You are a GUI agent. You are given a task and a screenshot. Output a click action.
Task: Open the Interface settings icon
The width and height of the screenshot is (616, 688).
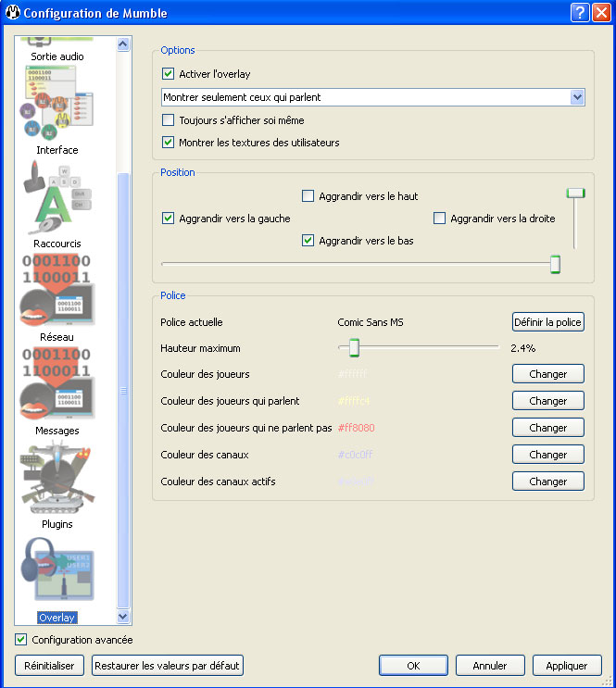point(57,103)
